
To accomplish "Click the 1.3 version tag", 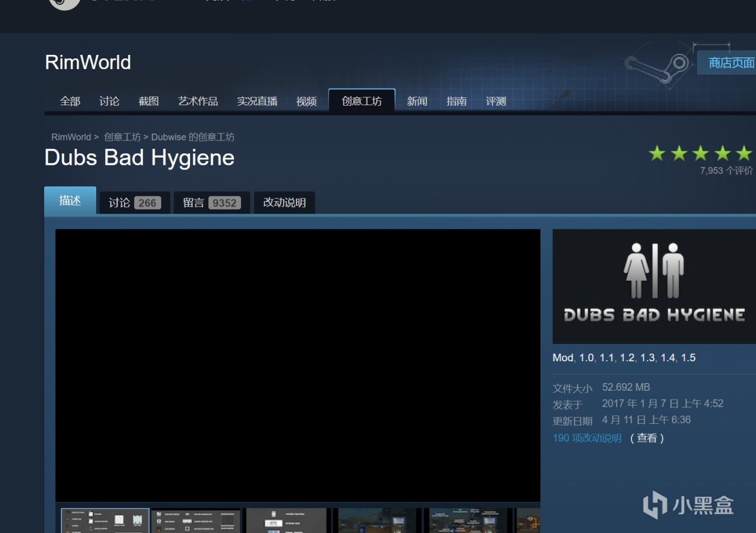I will point(647,358).
